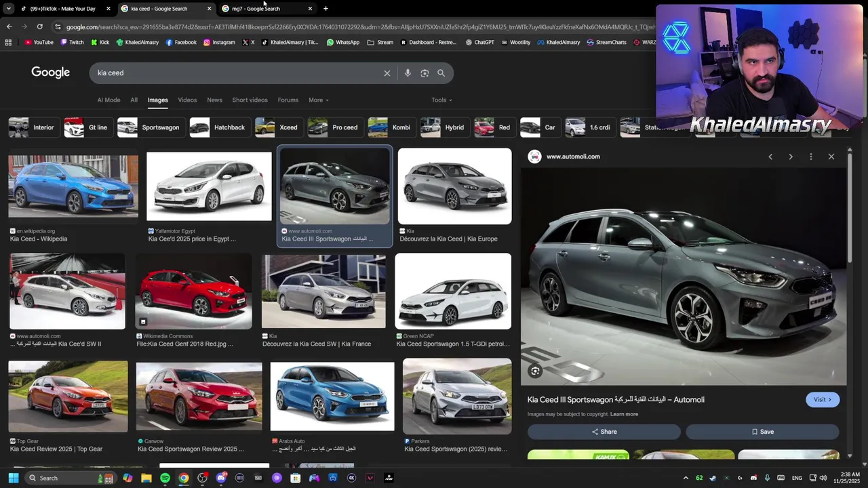Screen dimensions: 868x488
Task: Share the previewed image
Action: click(x=604, y=432)
